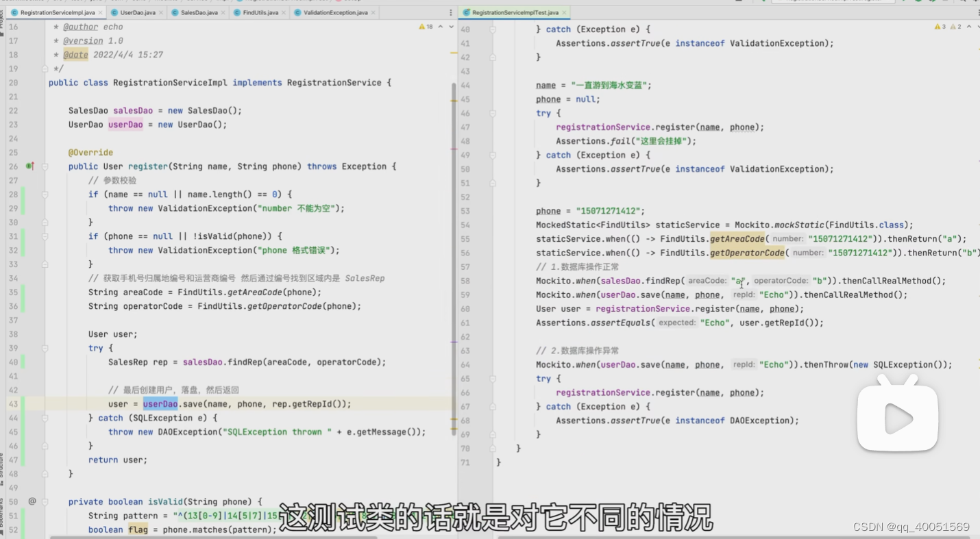Image resolution: width=980 pixels, height=539 pixels.
Task: Click the left editor vertical scrollbar
Action: coord(454,259)
